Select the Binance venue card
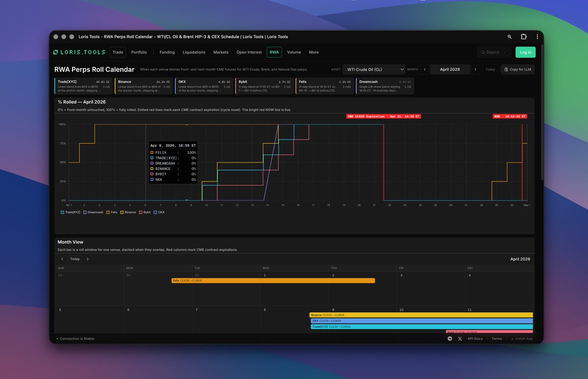 pos(144,86)
